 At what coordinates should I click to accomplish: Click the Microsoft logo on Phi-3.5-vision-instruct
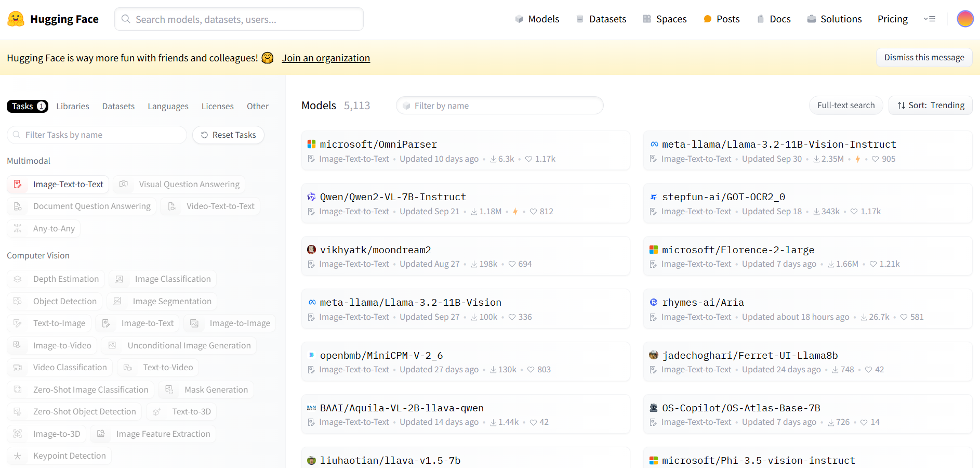coord(654,460)
